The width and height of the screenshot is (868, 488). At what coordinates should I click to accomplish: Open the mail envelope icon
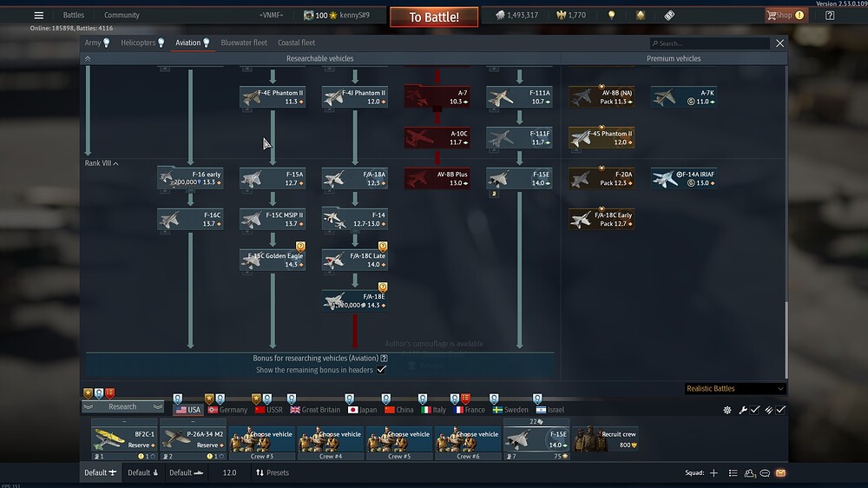click(x=780, y=473)
